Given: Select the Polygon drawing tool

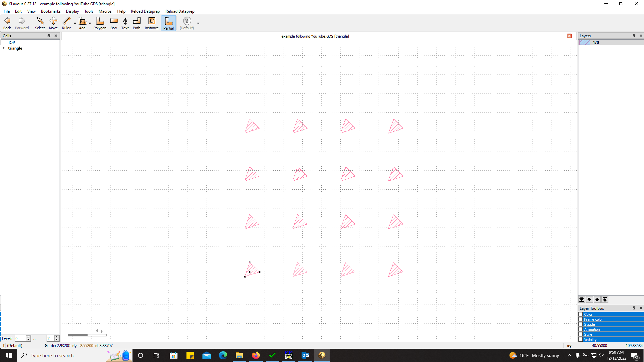Looking at the screenshot, I should pyautogui.click(x=100, y=24).
